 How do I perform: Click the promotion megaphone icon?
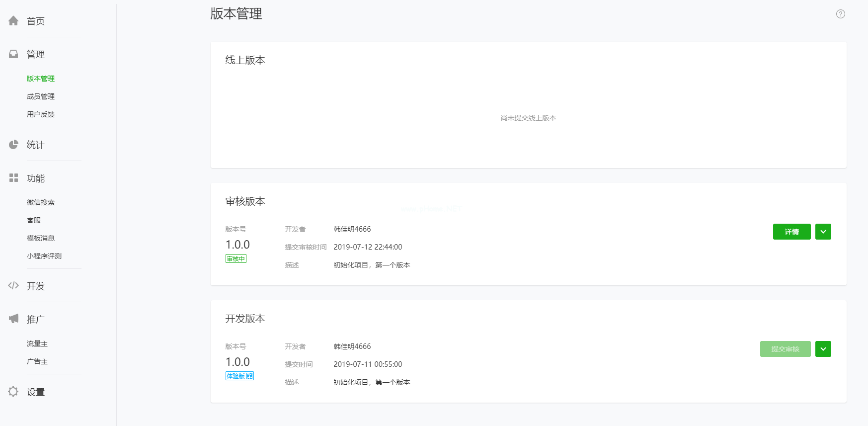pos(13,319)
